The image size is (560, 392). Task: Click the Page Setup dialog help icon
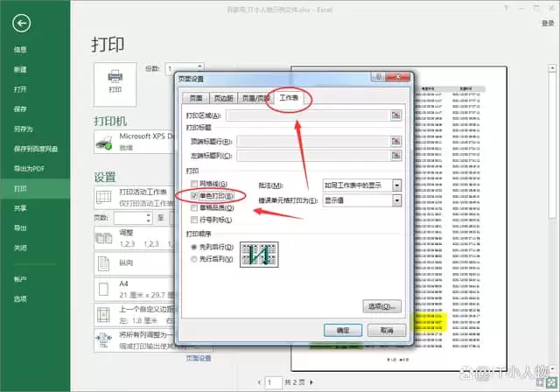click(x=378, y=76)
